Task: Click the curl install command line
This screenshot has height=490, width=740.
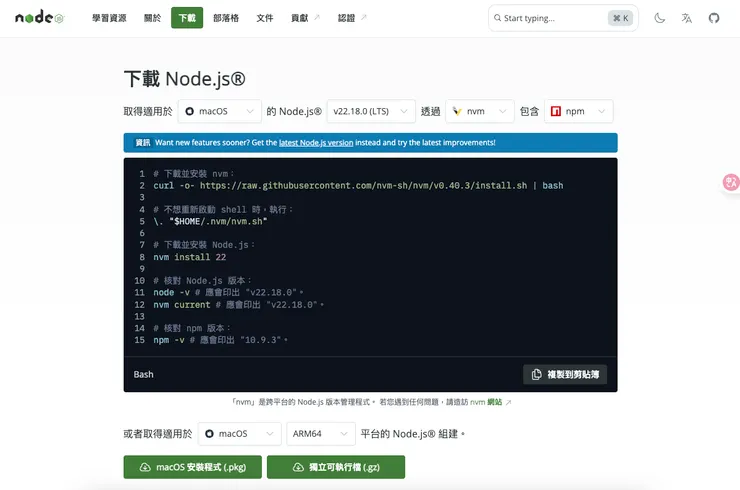Action: [358, 186]
